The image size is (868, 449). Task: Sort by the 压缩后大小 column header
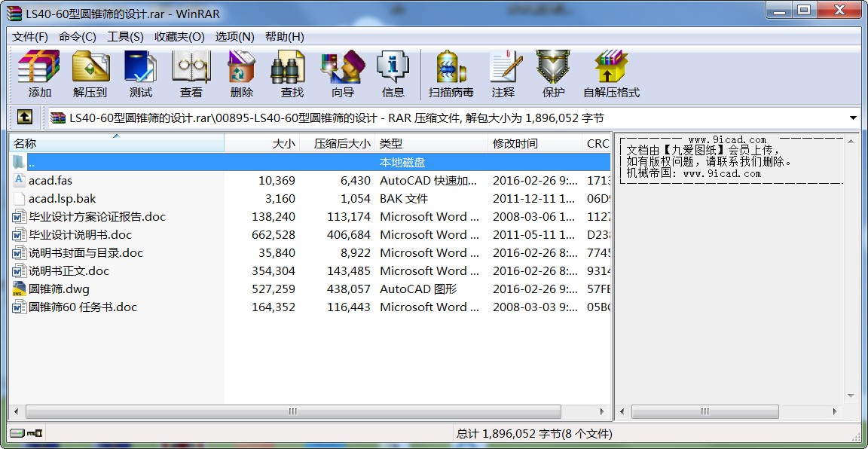click(x=337, y=143)
